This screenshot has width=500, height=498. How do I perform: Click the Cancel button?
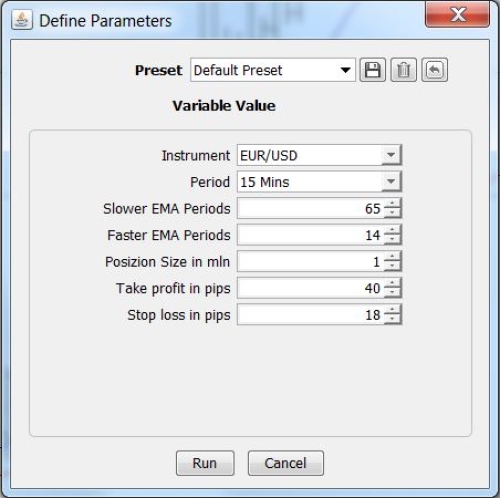tap(286, 463)
